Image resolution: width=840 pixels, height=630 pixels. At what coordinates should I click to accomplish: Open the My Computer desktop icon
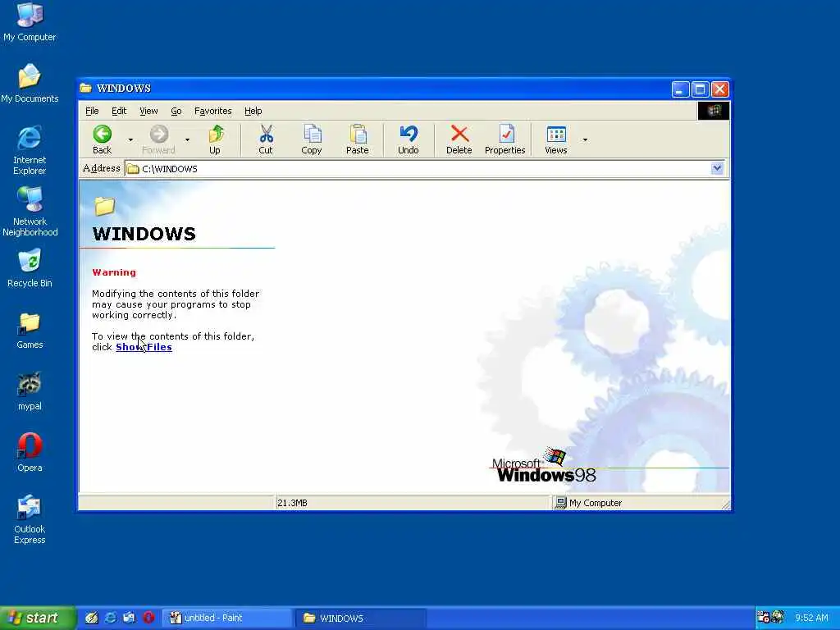[x=30, y=21]
